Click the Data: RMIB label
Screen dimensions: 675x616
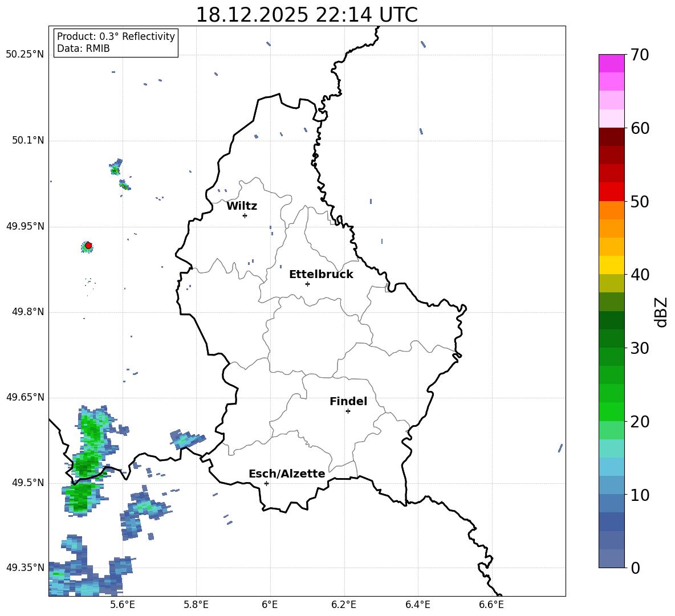click(x=83, y=48)
